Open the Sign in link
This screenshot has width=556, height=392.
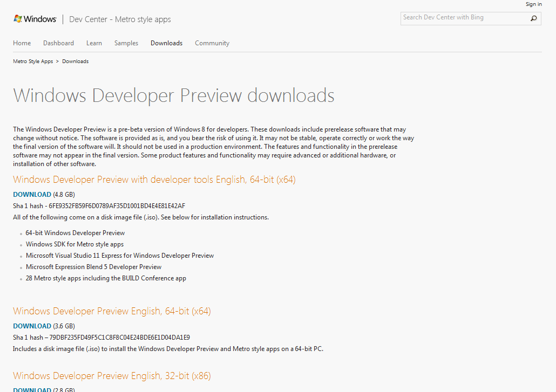pyautogui.click(x=534, y=4)
